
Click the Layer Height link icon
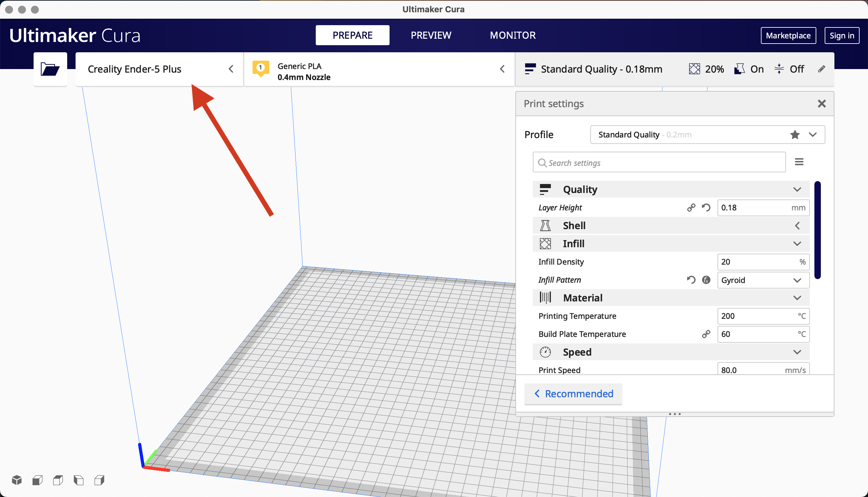[691, 208]
